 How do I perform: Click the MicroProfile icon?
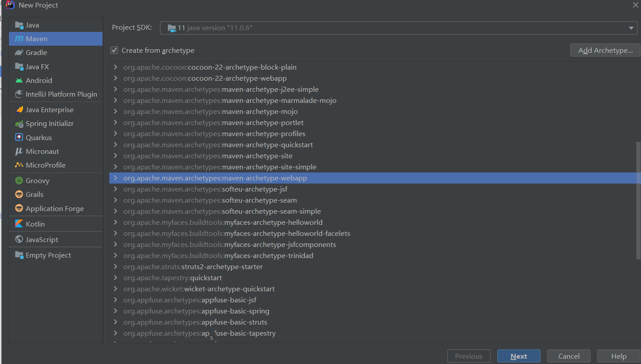pos(19,165)
